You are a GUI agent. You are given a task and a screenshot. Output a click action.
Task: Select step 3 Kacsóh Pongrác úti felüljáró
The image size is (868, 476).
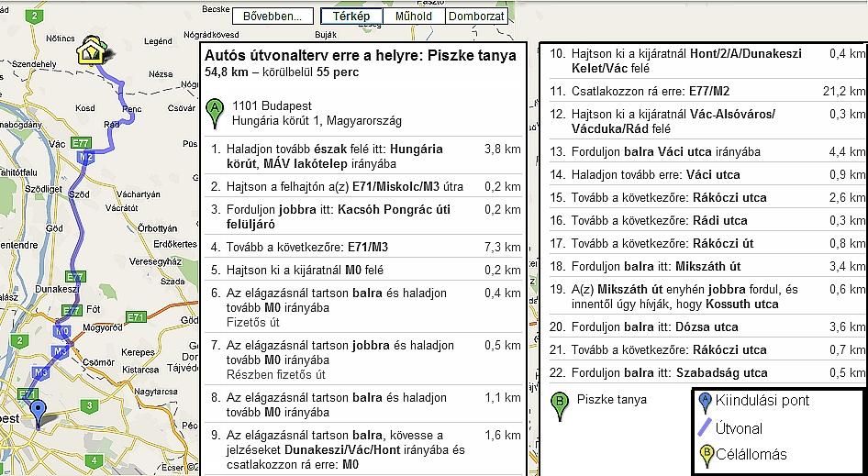point(363,216)
